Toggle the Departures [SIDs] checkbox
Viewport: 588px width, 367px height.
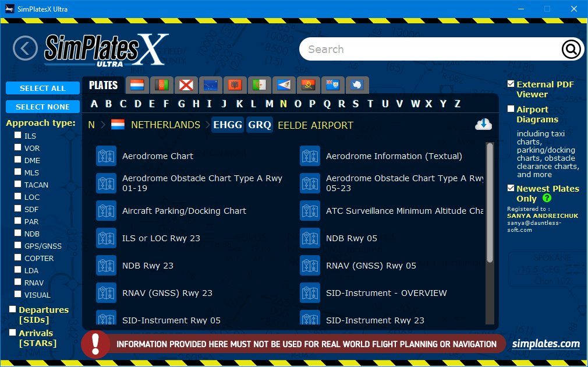12,309
